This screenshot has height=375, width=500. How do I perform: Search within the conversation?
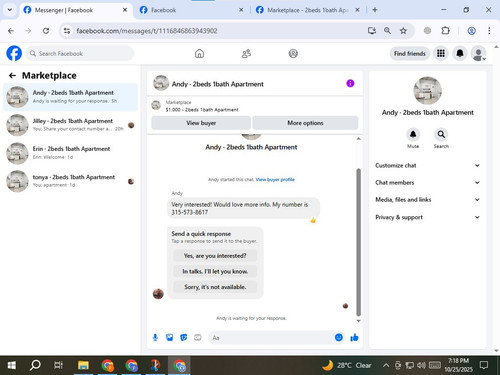[441, 135]
